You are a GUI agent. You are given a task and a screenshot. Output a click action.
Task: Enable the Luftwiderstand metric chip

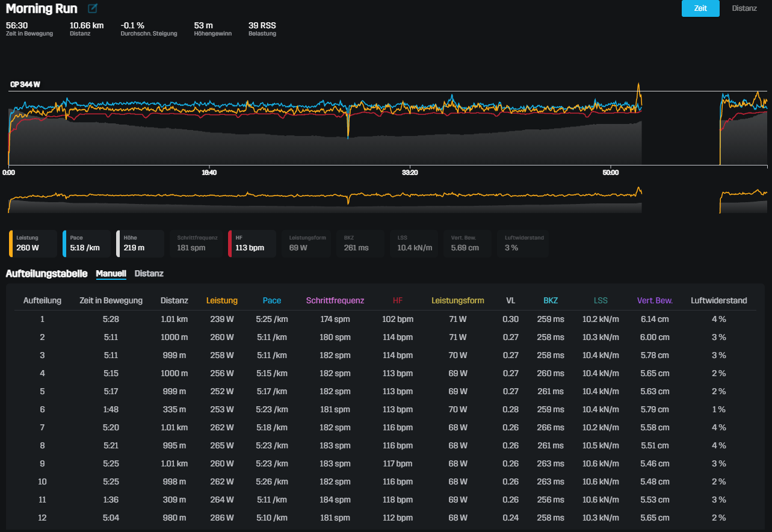click(x=523, y=243)
